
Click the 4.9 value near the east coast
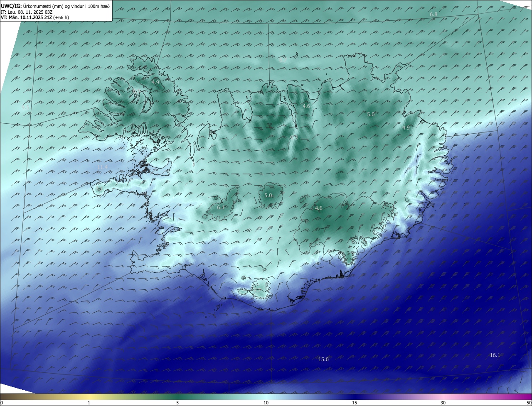click(406, 128)
